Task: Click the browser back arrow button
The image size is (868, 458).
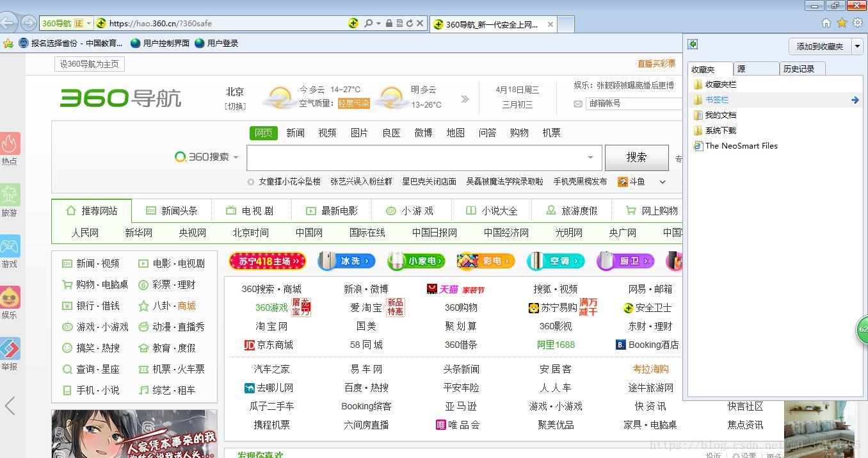Action: [6, 23]
